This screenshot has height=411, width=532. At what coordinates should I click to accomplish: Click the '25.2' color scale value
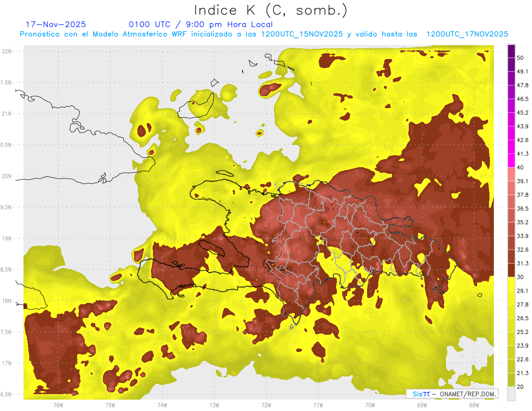522,332
